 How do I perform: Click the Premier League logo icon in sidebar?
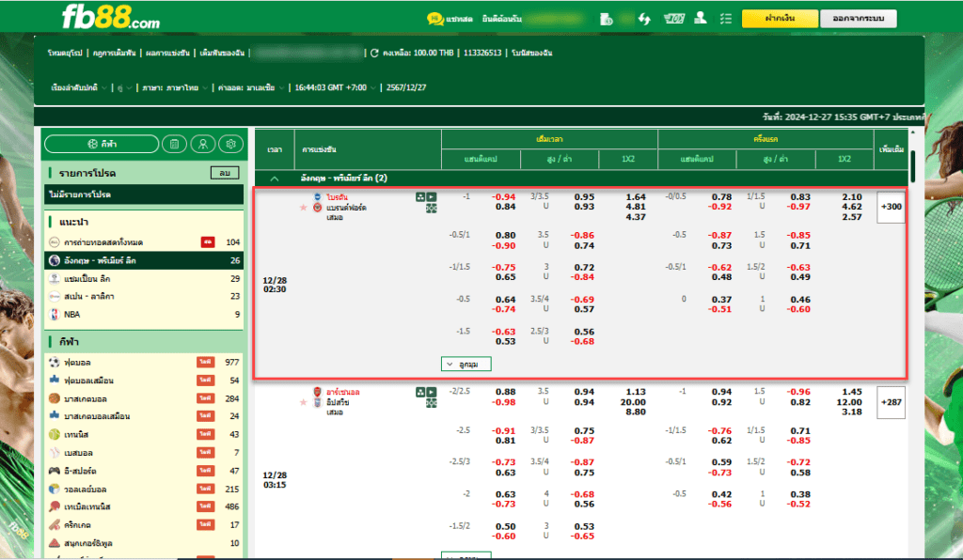pos(54,260)
